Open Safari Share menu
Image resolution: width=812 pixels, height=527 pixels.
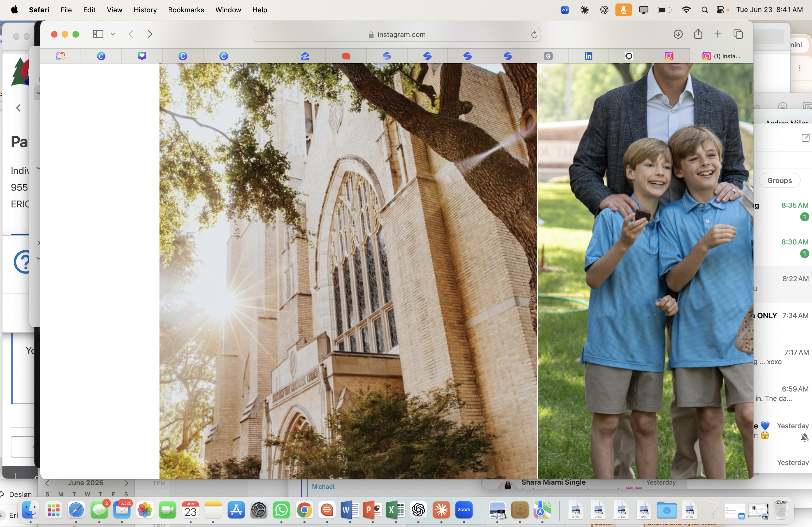(x=698, y=34)
